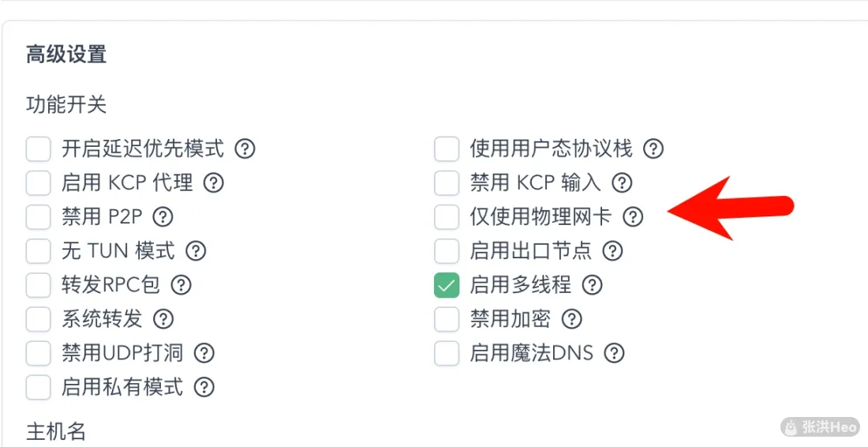Enable the 禁用 KCP 输入 checkbox

pyautogui.click(x=447, y=183)
